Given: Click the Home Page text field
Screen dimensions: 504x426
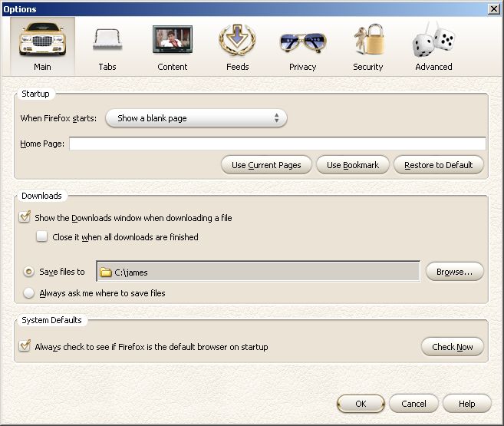Looking at the screenshot, I should pyautogui.click(x=278, y=144).
